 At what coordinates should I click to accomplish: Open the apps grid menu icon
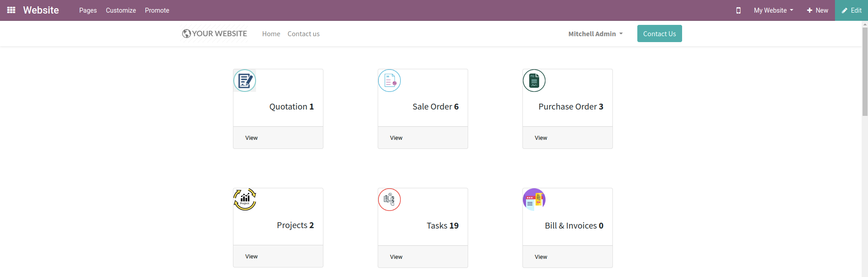[x=11, y=10]
